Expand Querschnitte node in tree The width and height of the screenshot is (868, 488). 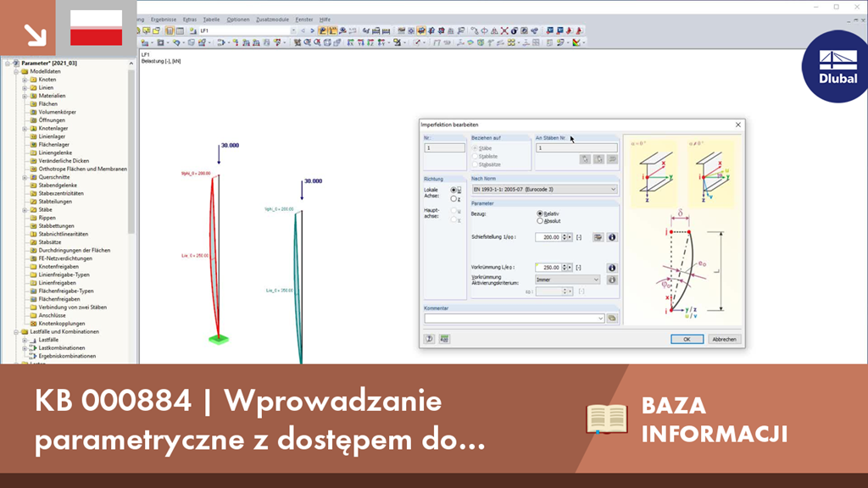(25, 178)
